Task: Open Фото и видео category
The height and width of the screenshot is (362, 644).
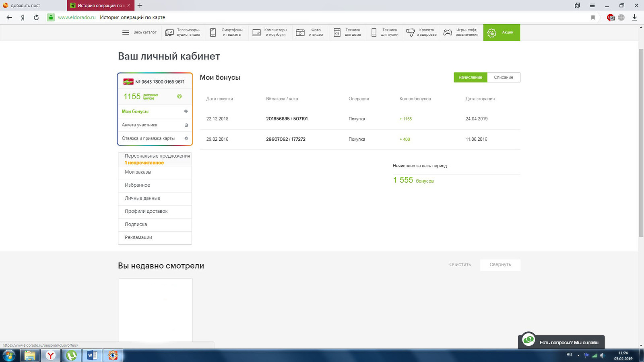Action: [310, 32]
